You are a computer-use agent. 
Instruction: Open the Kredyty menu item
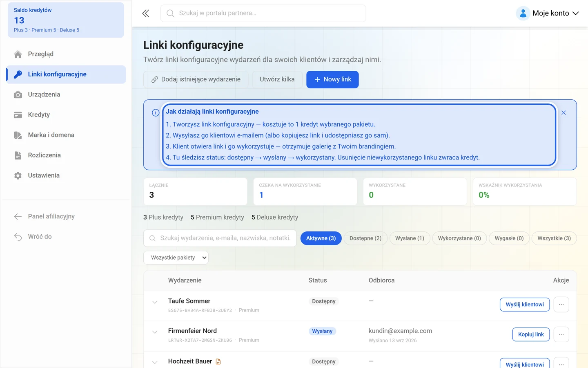(x=66, y=115)
